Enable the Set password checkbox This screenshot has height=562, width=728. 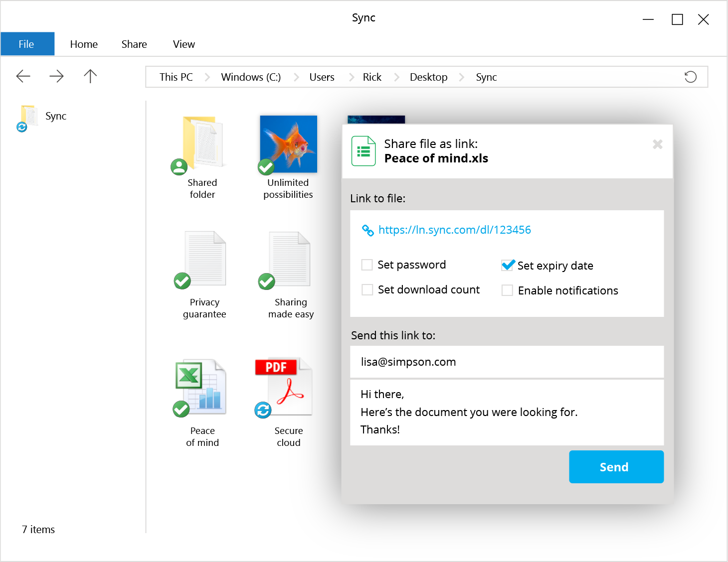click(x=367, y=265)
